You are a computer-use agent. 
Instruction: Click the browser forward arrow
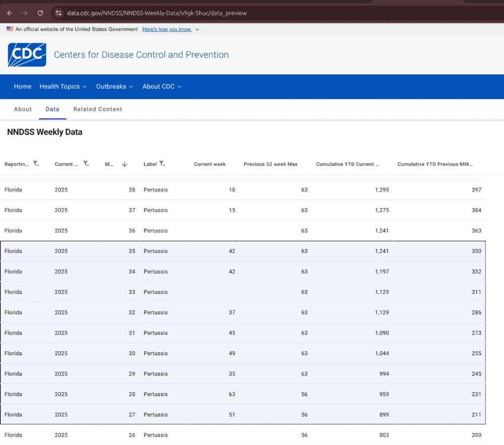click(25, 13)
